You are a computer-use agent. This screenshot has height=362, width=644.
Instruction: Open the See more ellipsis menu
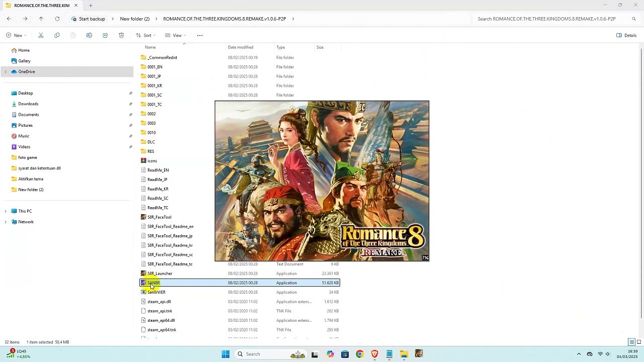pyautogui.click(x=200, y=35)
